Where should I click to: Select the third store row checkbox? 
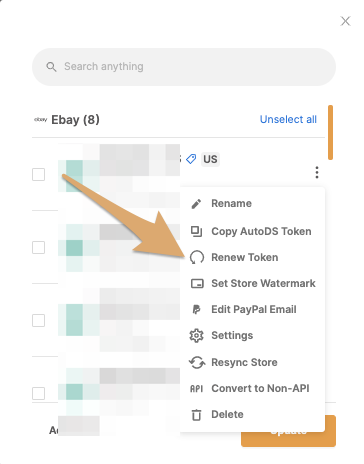(x=39, y=320)
